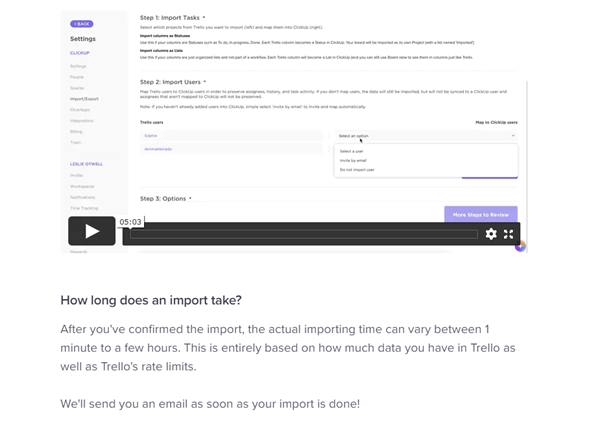Image resolution: width=605 pixels, height=424 pixels.
Task: Open Notifications in settings sidebar
Action: click(x=84, y=197)
